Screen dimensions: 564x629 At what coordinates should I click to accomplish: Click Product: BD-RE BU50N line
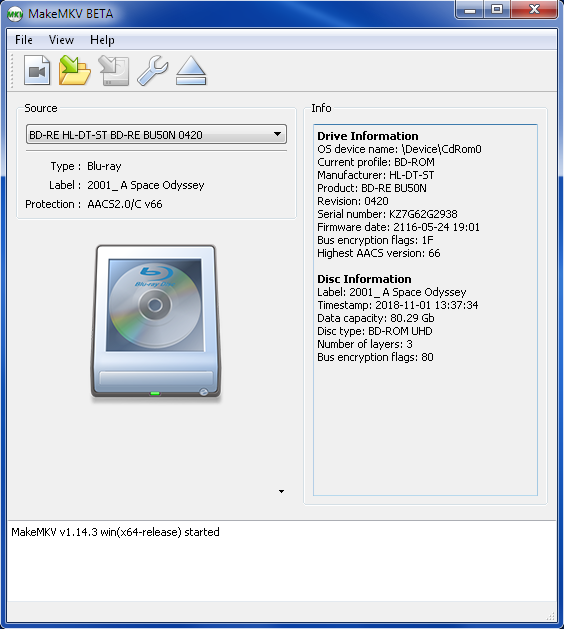click(372, 188)
